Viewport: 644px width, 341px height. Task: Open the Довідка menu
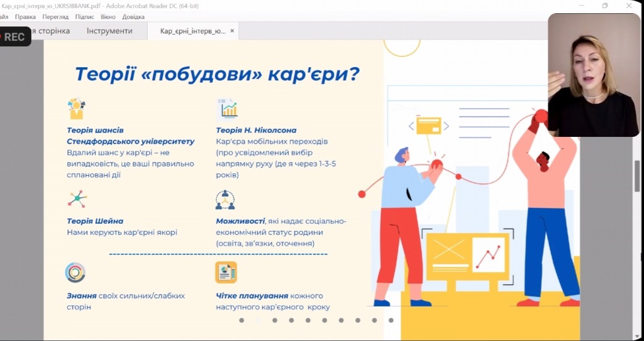click(133, 17)
